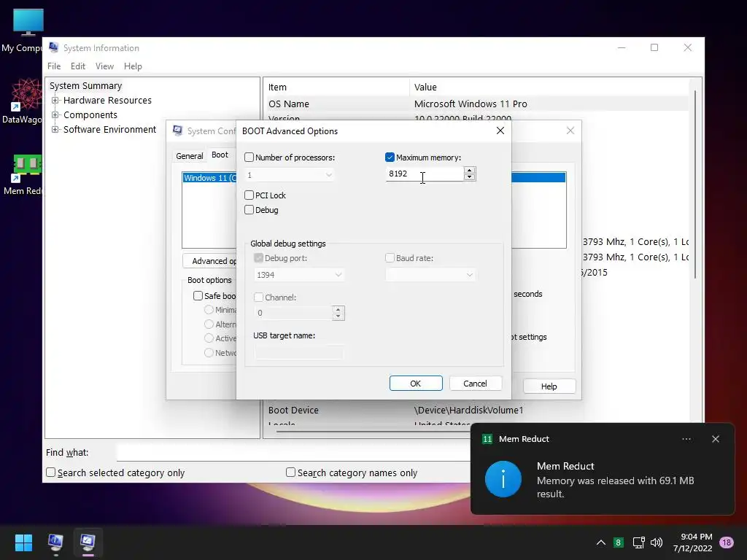Toggle the Safe boot checkbox
747x560 pixels.
click(198, 296)
